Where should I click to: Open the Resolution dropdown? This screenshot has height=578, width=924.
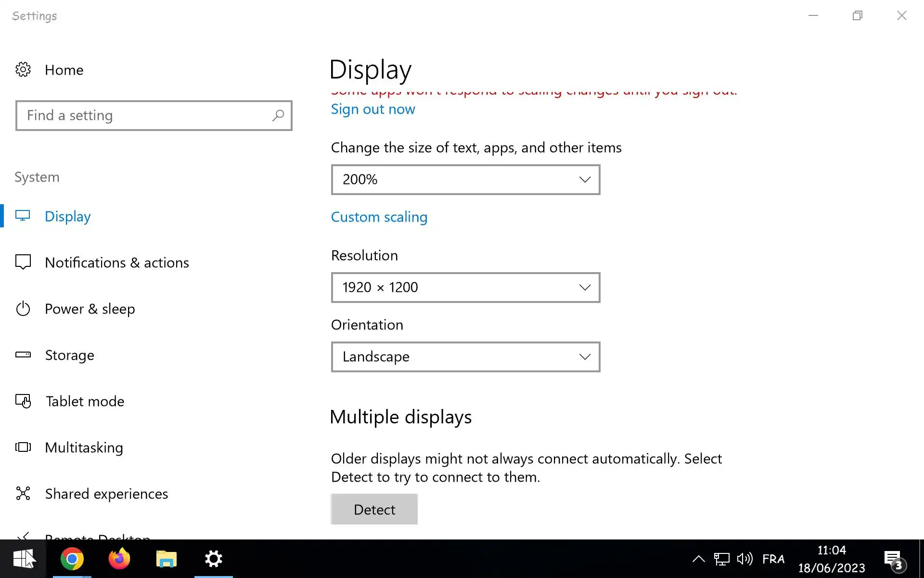(465, 288)
